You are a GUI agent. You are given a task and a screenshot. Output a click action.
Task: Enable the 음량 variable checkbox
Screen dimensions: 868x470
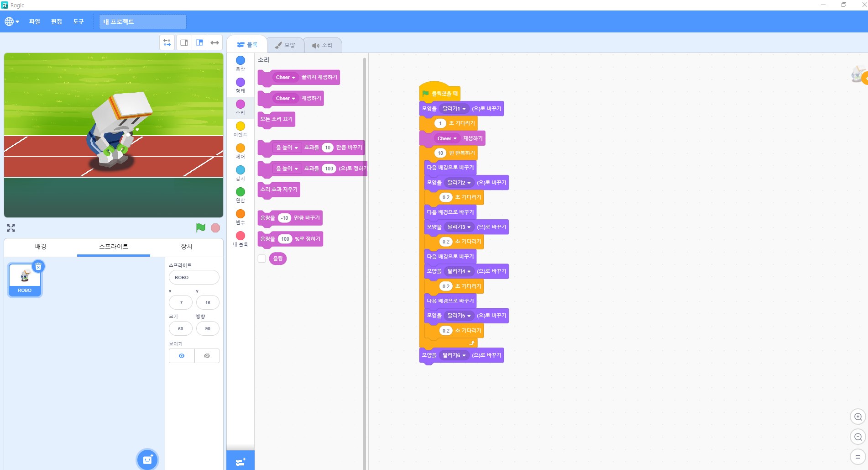262,259
